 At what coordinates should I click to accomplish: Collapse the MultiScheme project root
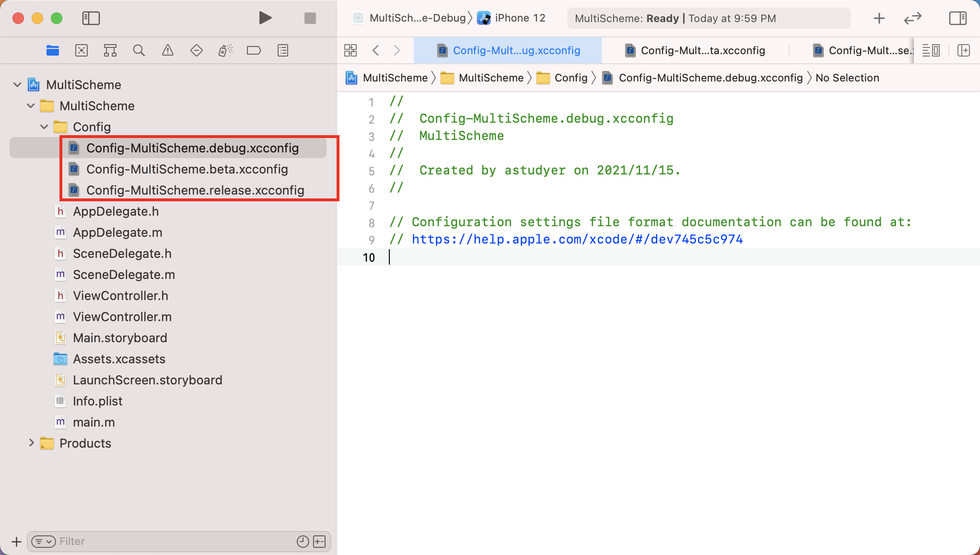(x=17, y=85)
